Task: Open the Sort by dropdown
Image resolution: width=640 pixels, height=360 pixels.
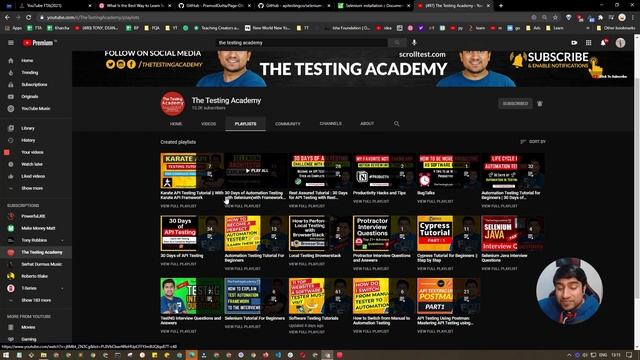Action: pyautogui.click(x=533, y=142)
